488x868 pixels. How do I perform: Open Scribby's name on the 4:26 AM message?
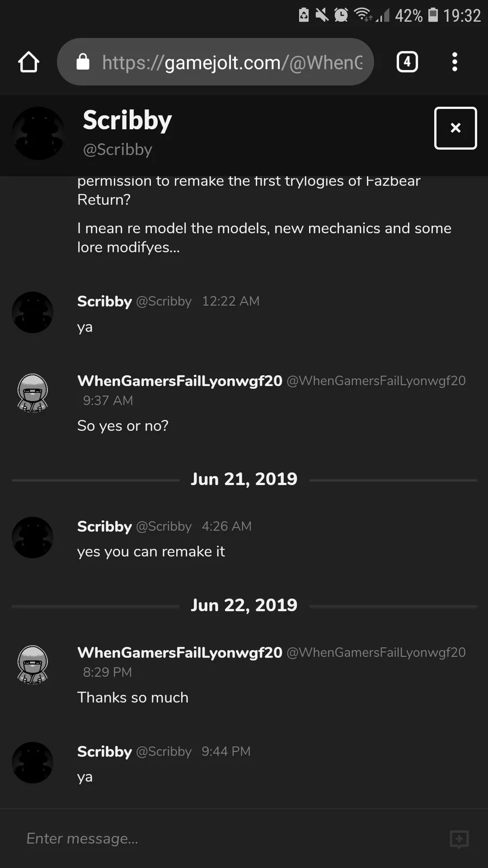tap(105, 526)
